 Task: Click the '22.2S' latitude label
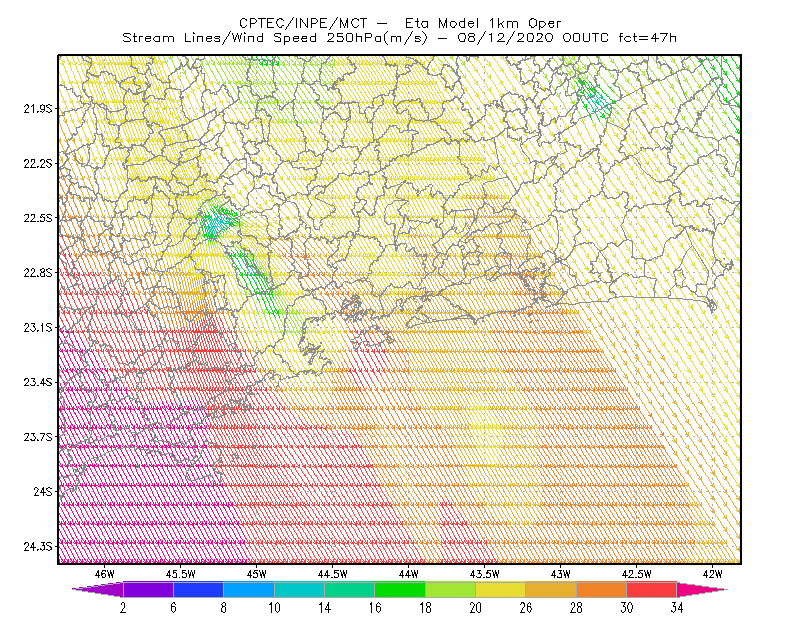(x=38, y=163)
